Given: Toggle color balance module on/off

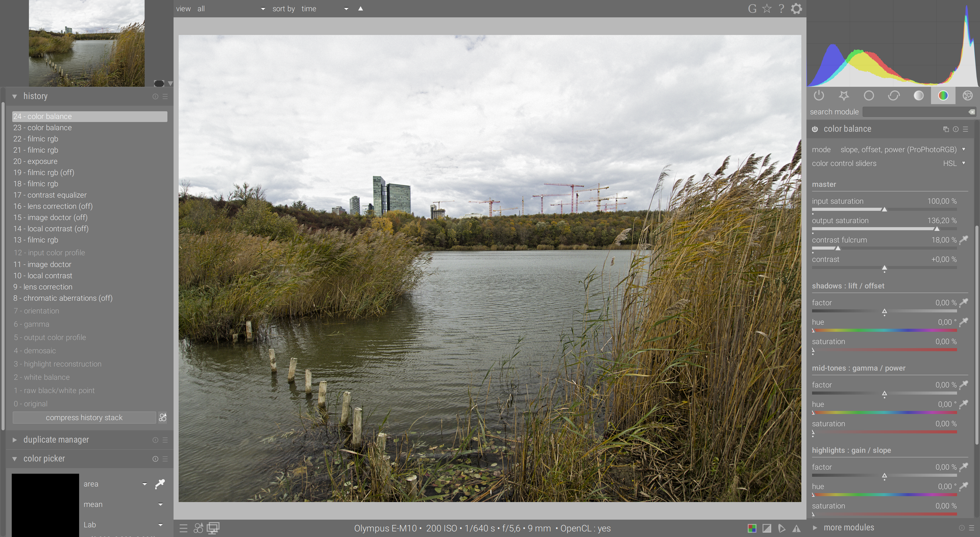Looking at the screenshot, I should [815, 129].
